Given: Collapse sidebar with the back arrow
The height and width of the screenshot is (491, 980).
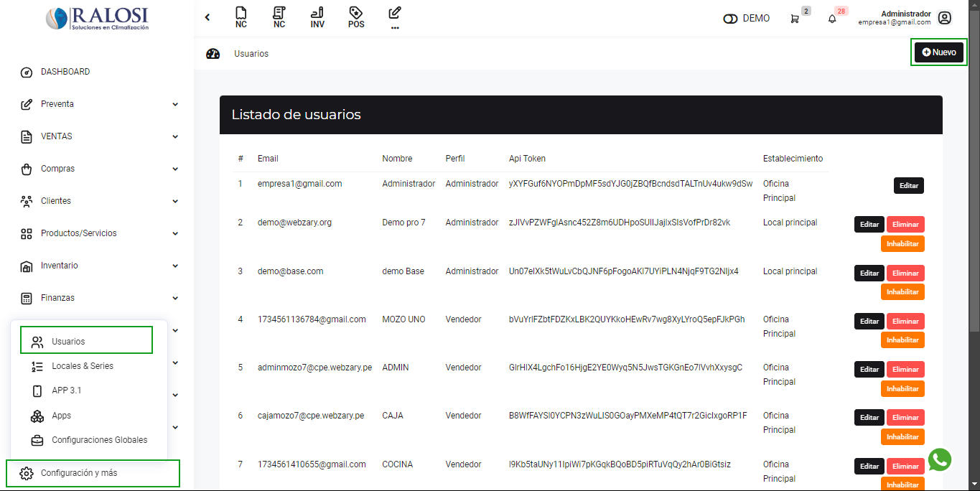Looking at the screenshot, I should pyautogui.click(x=207, y=17).
